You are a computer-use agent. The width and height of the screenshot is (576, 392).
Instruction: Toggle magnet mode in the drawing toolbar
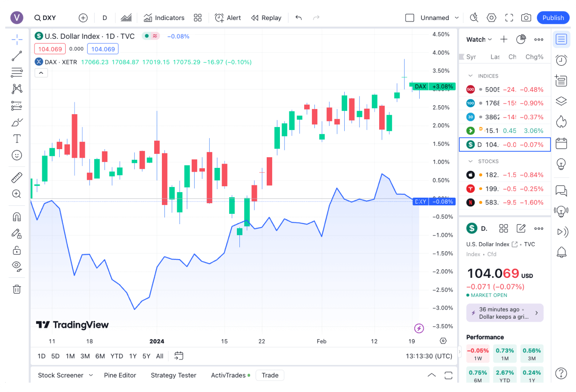click(17, 216)
